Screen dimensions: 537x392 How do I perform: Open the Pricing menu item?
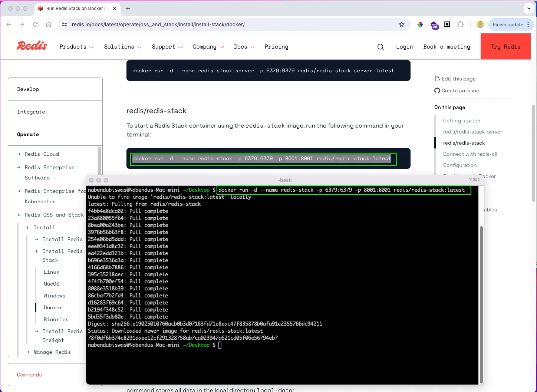[x=276, y=47]
